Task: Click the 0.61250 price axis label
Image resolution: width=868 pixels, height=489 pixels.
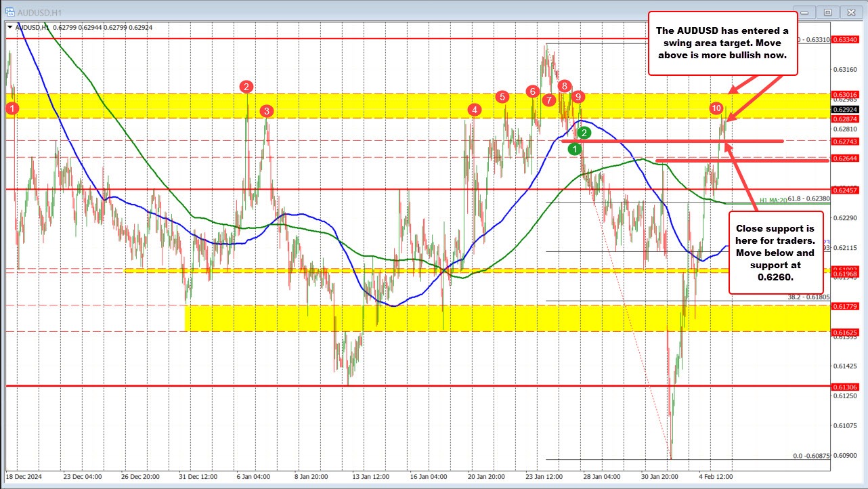Action: (845, 396)
